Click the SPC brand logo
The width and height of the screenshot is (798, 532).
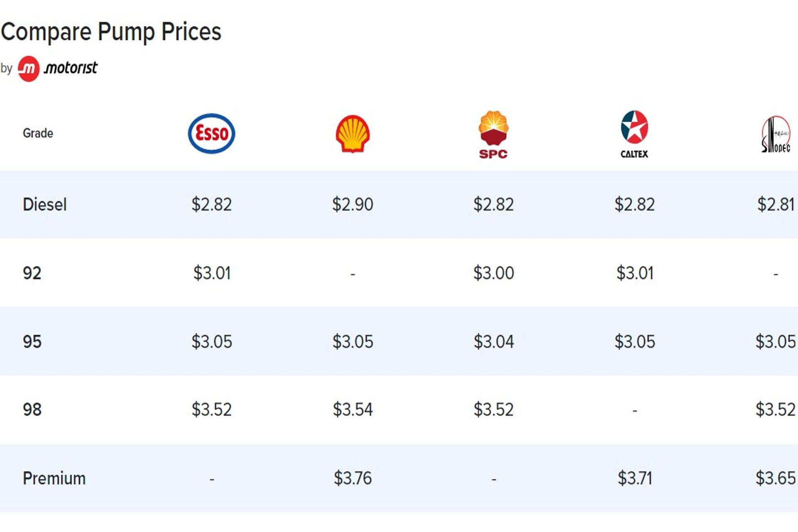[493, 134]
